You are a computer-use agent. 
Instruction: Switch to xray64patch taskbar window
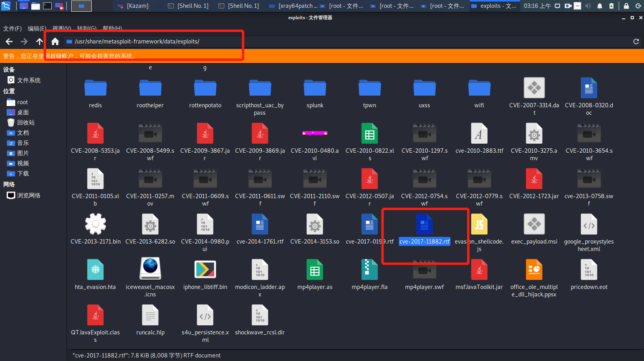pos(293,6)
